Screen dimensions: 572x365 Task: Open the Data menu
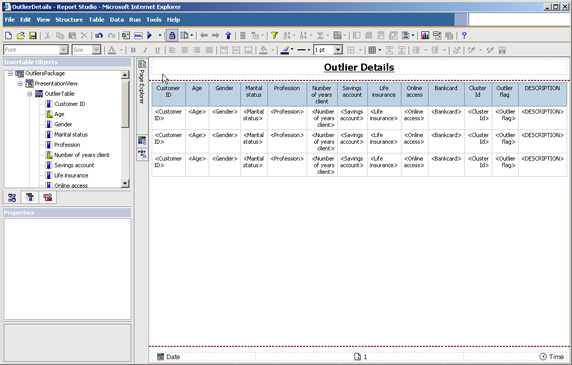pyautogui.click(x=117, y=20)
